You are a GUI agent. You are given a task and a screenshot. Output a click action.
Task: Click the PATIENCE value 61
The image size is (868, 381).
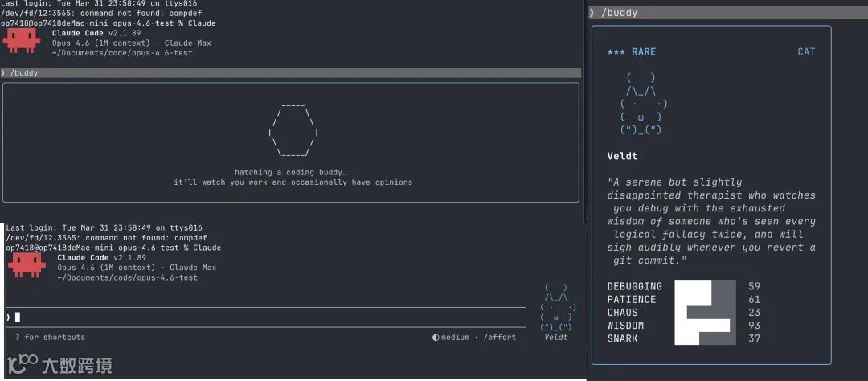pyautogui.click(x=754, y=300)
